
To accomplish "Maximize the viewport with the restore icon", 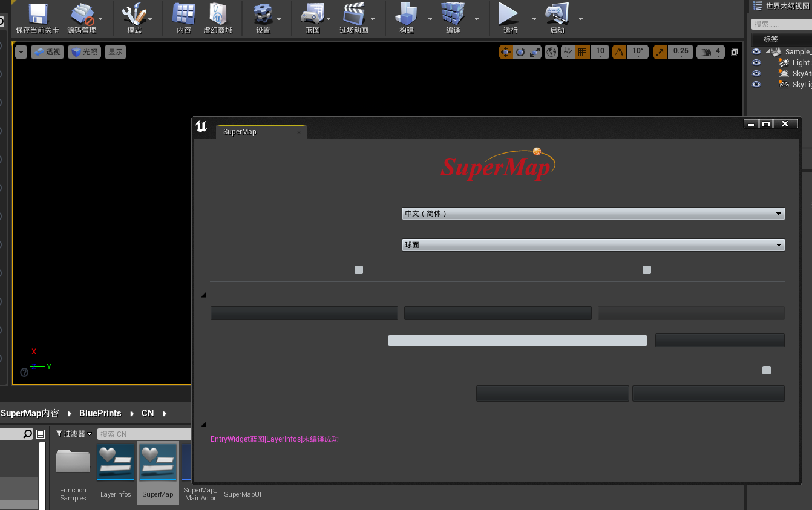I will [735, 52].
